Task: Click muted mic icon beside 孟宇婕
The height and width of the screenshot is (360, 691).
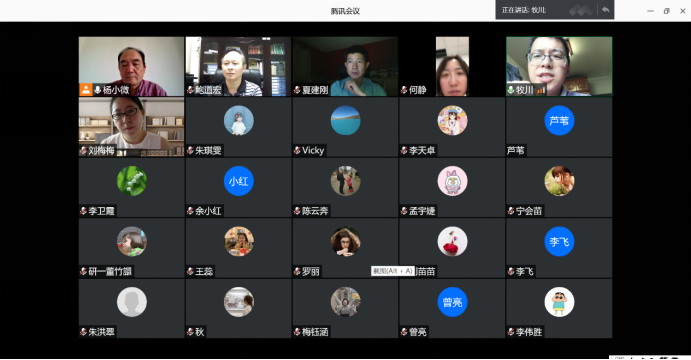Action: (x=404, y=211)
